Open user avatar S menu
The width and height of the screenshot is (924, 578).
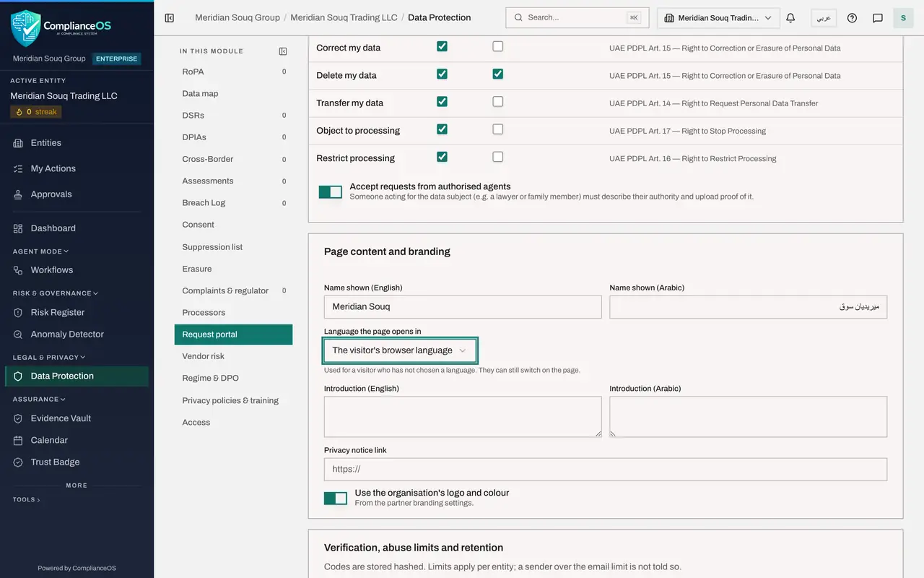903,18
